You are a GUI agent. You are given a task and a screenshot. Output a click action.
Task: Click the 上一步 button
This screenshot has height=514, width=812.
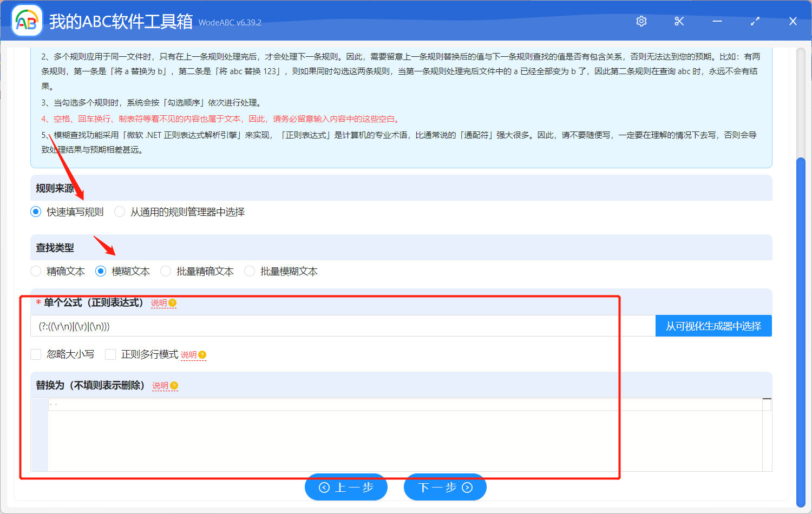[x=346, y=487]
